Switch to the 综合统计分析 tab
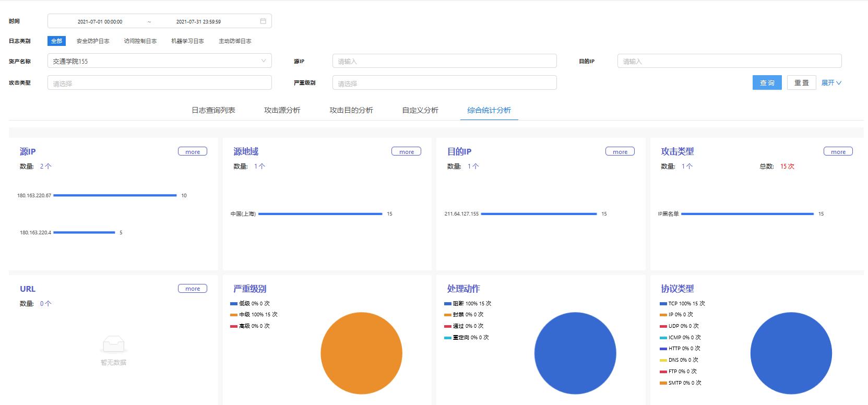868x405 pixels. click(x=489, y=110)
